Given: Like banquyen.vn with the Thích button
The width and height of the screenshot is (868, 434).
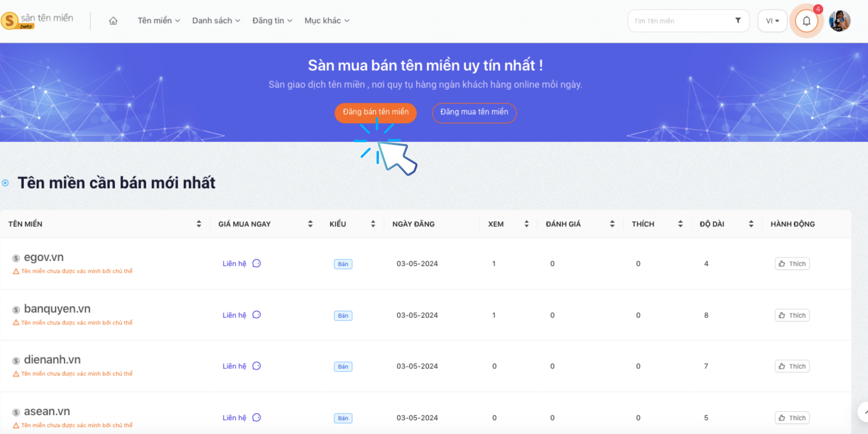Looking at the screenshot, I should tap(792, 315).
